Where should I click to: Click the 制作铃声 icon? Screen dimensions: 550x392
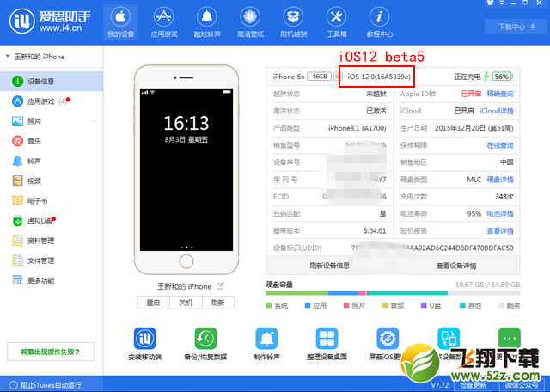point(266,338)
